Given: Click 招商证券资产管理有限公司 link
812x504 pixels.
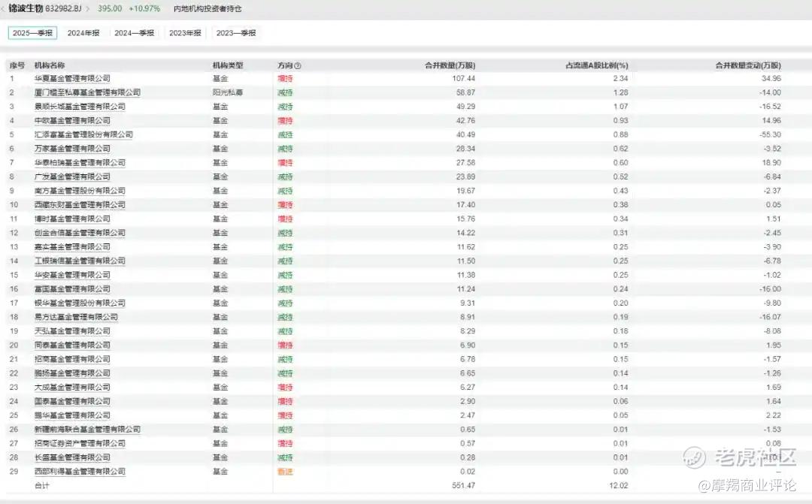Looking at the screenshot, I should tap(80, 443).
